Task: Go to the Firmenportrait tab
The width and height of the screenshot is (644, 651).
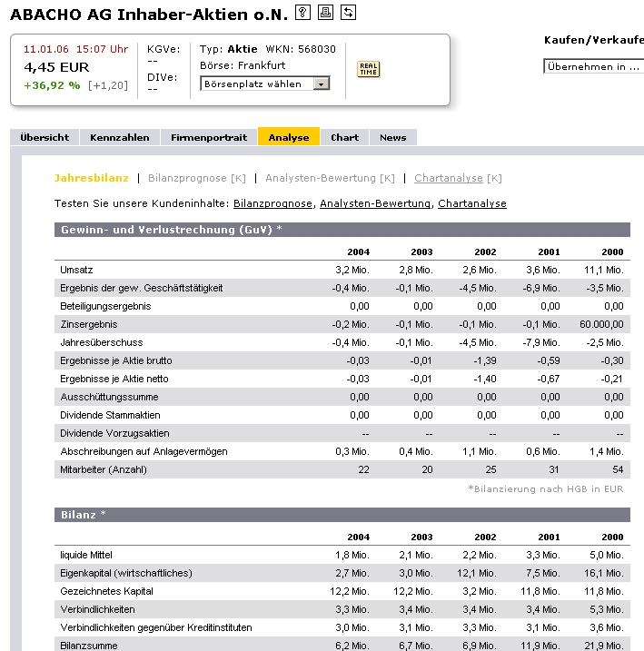Action: [x=209, y=137]
